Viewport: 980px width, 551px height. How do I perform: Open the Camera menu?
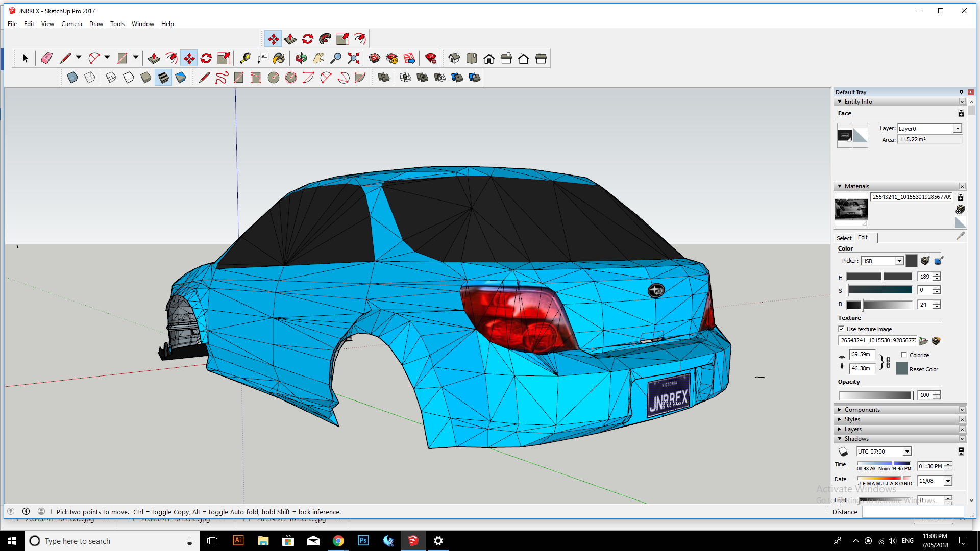point(71,23)
